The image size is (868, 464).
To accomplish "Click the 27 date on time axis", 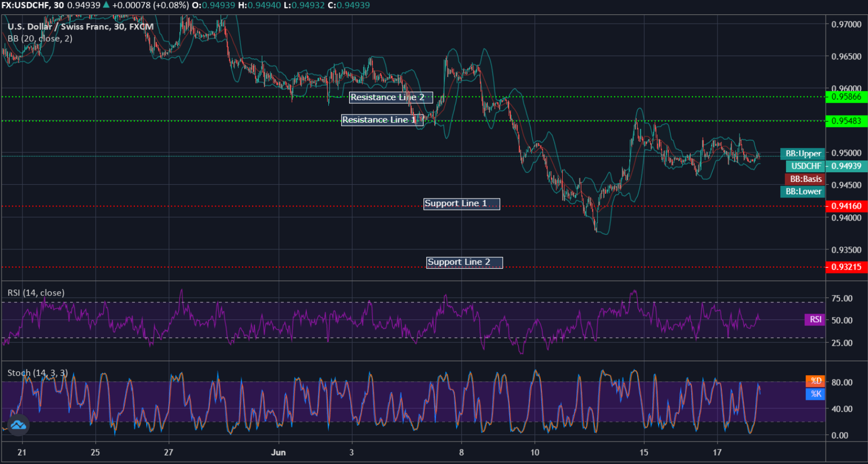I will pos(169,452).
